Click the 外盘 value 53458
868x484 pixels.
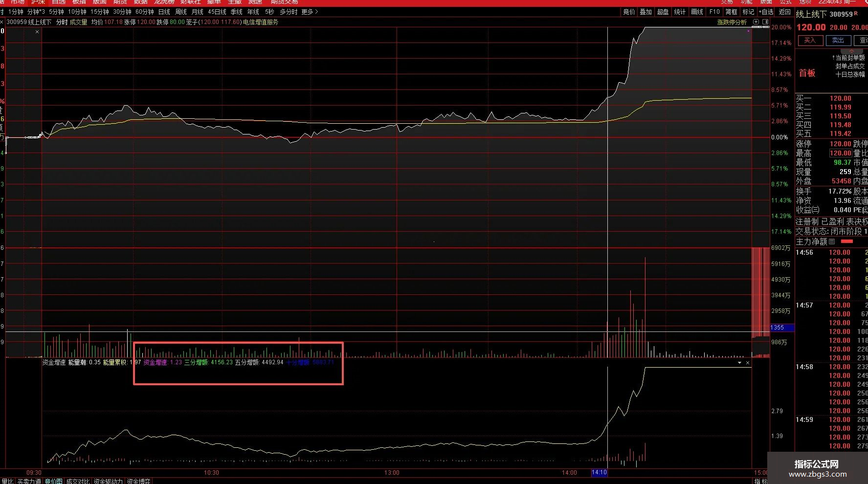pos(842,181)
